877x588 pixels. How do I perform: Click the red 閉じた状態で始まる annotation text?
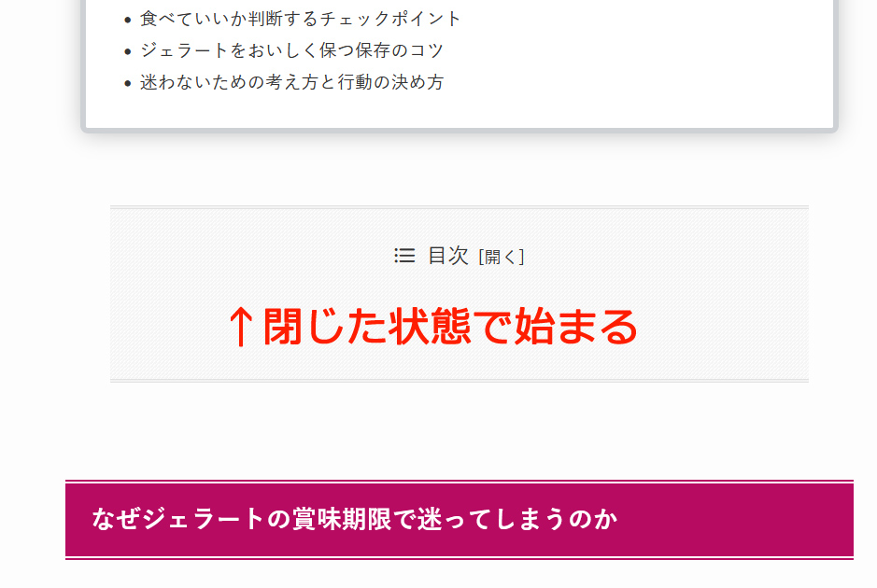(450, 327)
